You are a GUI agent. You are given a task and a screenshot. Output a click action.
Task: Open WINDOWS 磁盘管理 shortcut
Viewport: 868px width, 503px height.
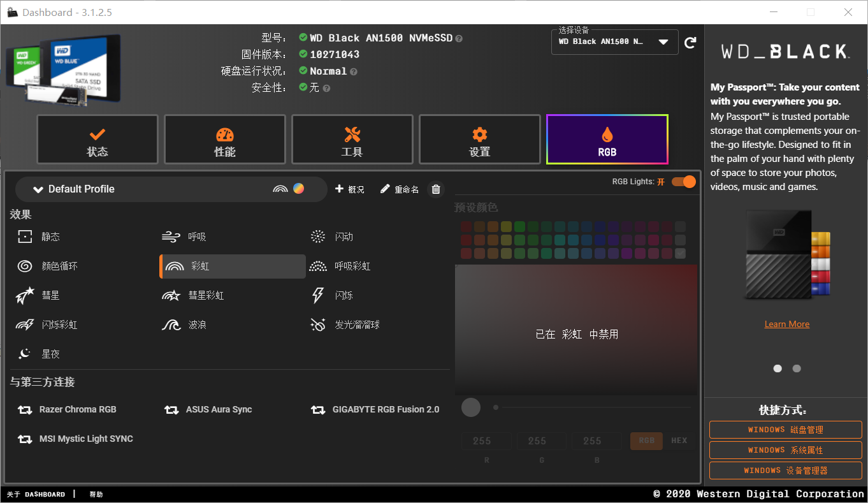pyautogui.click(x=786, y=430)
